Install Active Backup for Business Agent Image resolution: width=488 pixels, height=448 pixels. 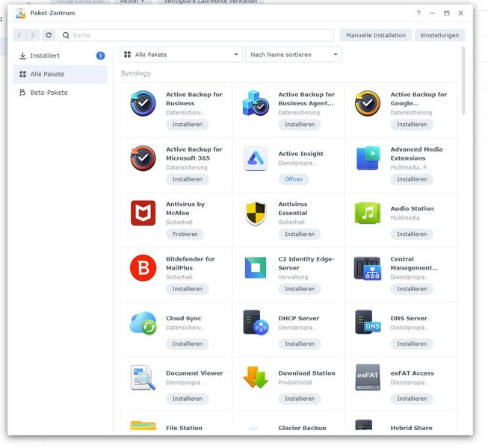(300, 125)
